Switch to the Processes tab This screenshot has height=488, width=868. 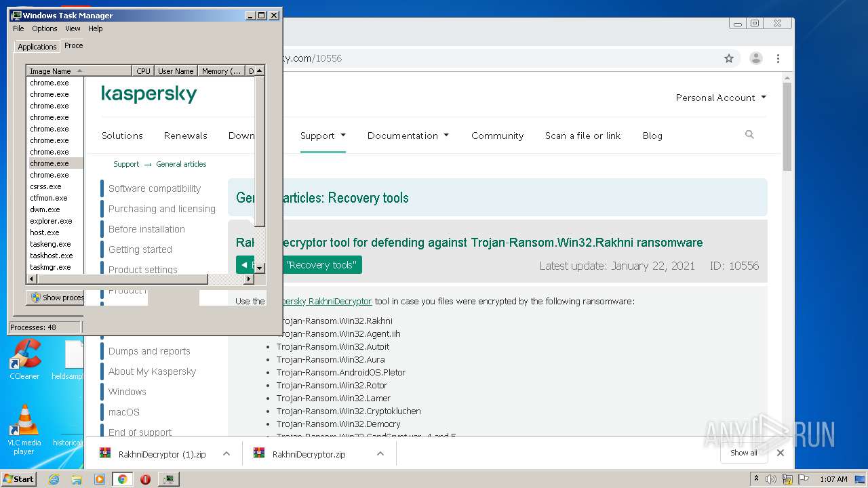coord(73,45)
